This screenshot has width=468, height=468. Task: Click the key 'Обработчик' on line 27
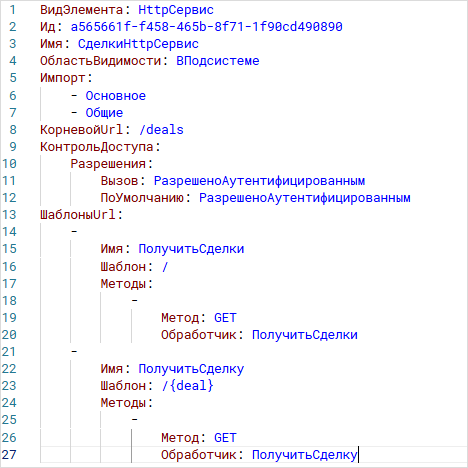click(199, 455)
